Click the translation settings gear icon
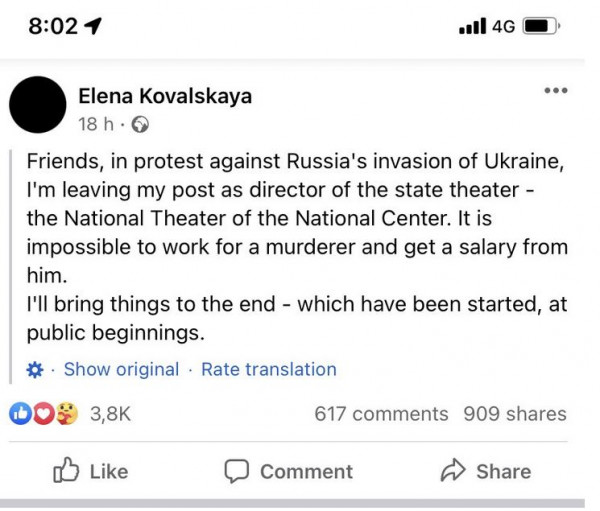 [x=34, y=370]
